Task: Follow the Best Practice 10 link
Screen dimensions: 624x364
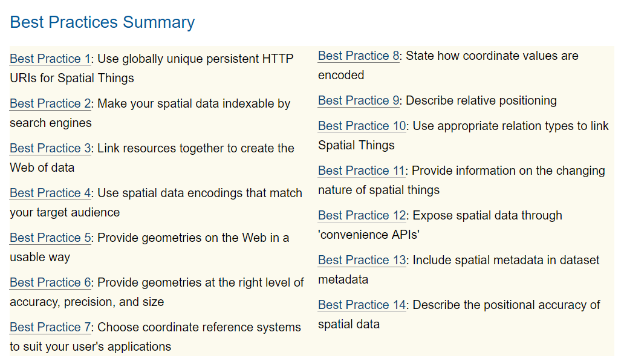Action: [x=362, y=126]
